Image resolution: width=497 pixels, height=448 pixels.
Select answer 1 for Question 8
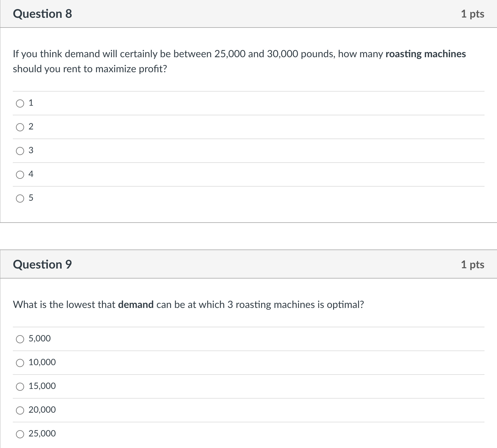pyautogui.click(x=20, y=103)
